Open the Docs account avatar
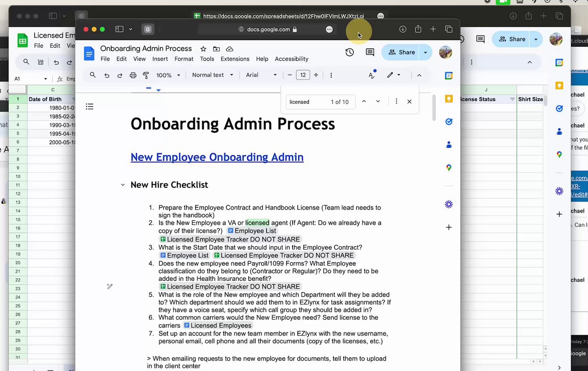This screenshot has width=588, height=371. 446,52
